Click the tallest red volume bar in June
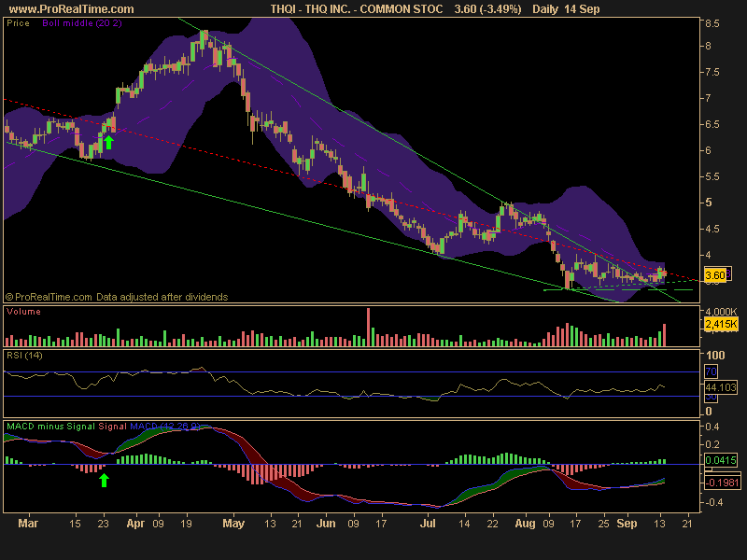The image size is (747, 560). 368,328
